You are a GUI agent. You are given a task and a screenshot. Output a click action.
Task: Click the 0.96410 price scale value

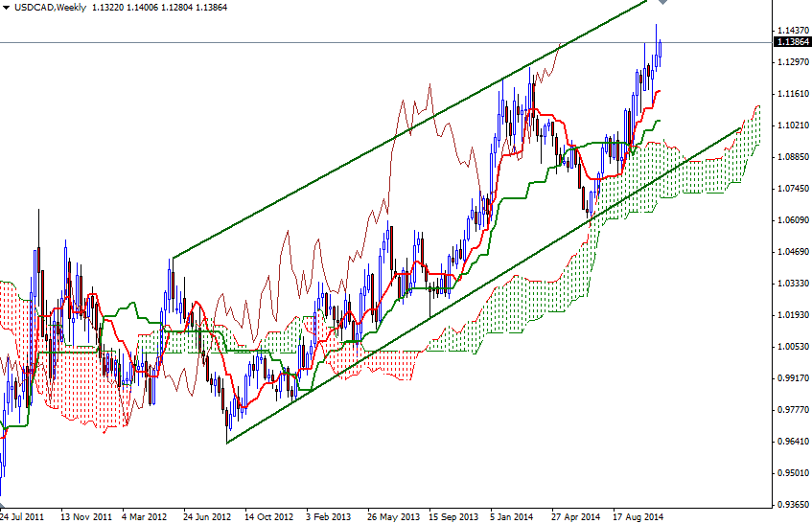[x=793, y=442]
